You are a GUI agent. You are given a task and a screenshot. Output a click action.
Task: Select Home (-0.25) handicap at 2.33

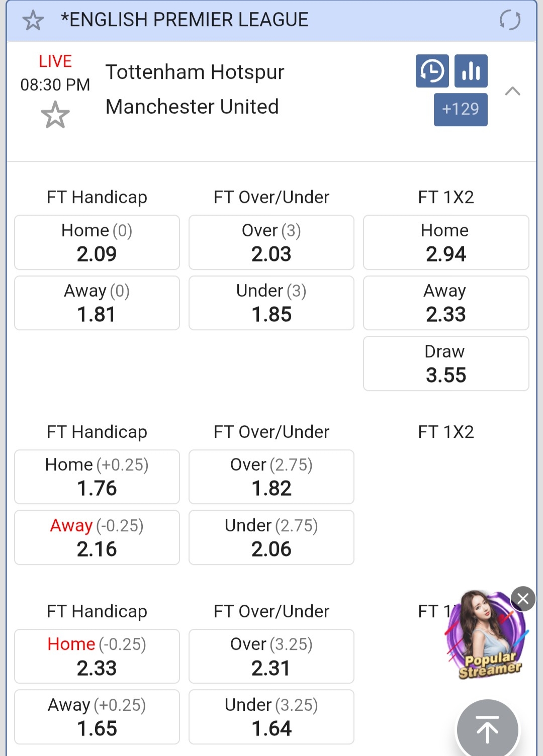tap(97, 656)
